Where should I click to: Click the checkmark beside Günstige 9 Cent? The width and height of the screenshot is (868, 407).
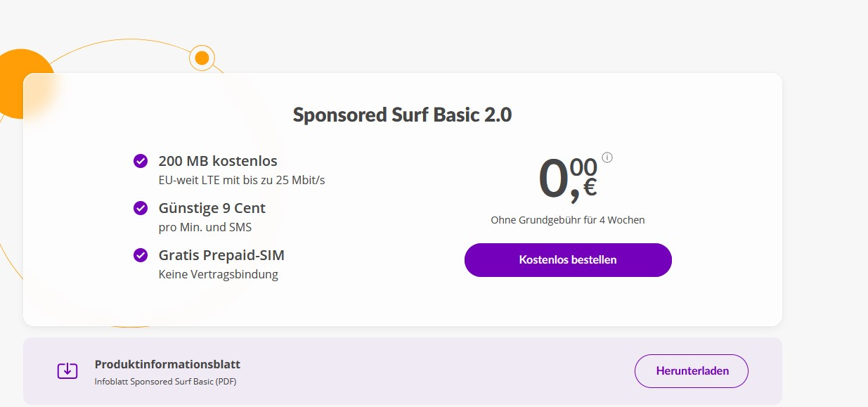tap(141, 208)
